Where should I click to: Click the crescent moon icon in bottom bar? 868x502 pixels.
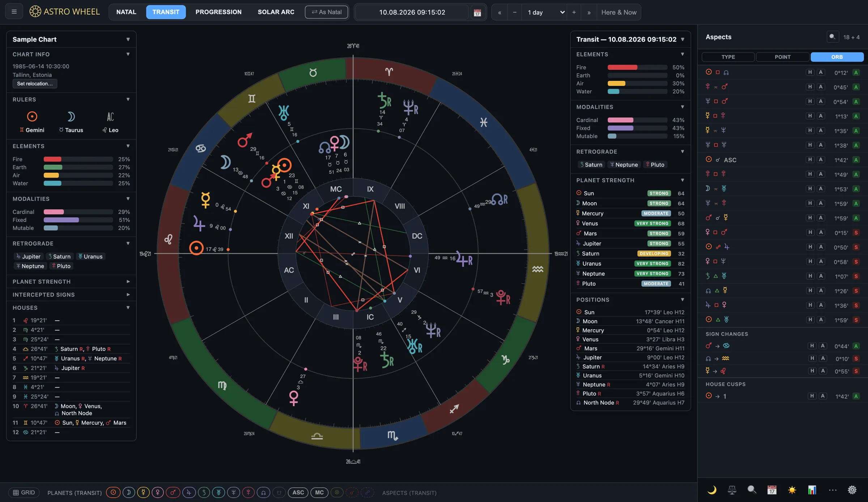pyautogui.click(x=712, y=490)
